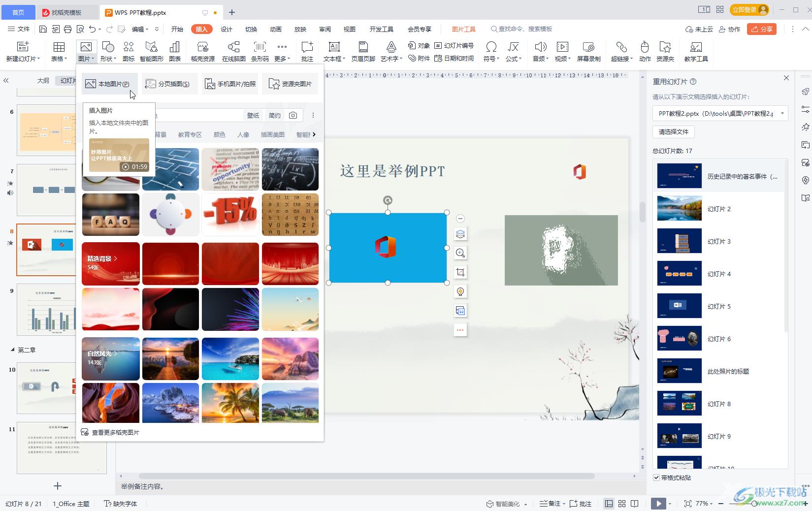Click 手机图片/拍照 phone picture button

pyautogui.click(x=230, y=84)
